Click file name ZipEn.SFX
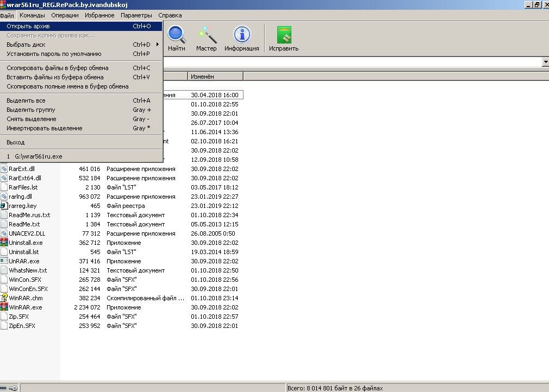 coord(22,326)
